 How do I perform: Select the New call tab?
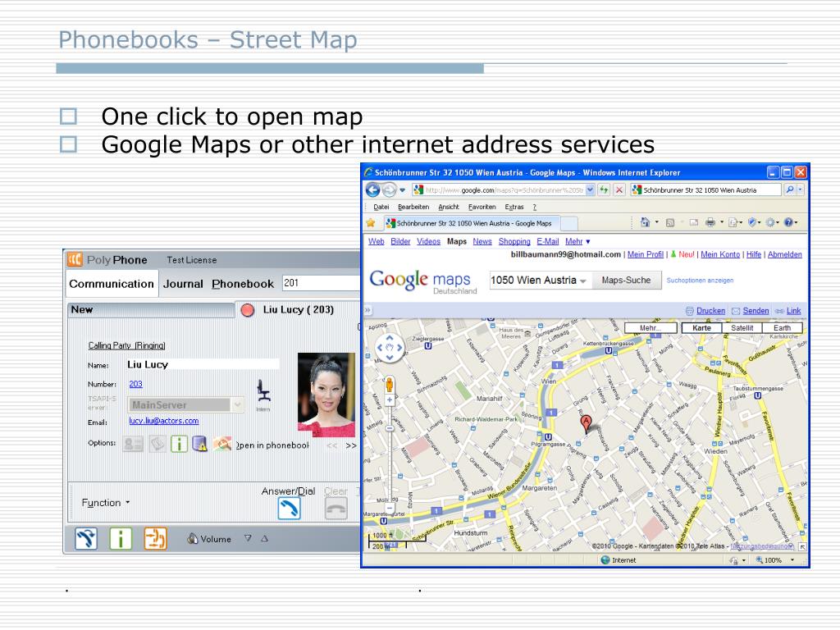pyautogui.click(x=151, y=309)
